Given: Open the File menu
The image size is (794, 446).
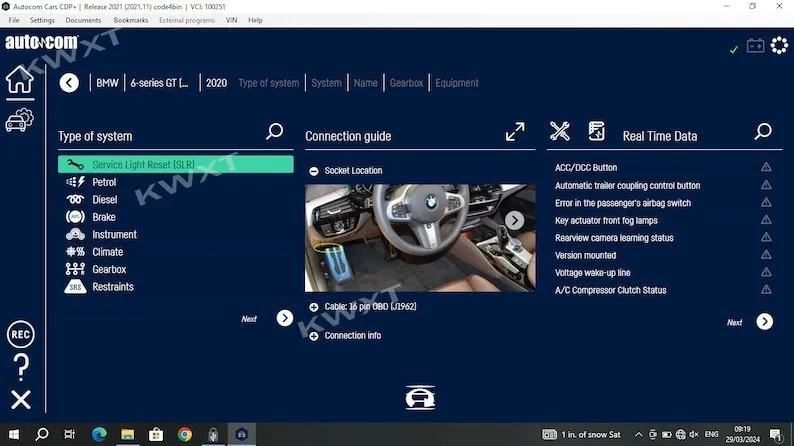Looking at the screenshot, I should (x=14, y=20).
